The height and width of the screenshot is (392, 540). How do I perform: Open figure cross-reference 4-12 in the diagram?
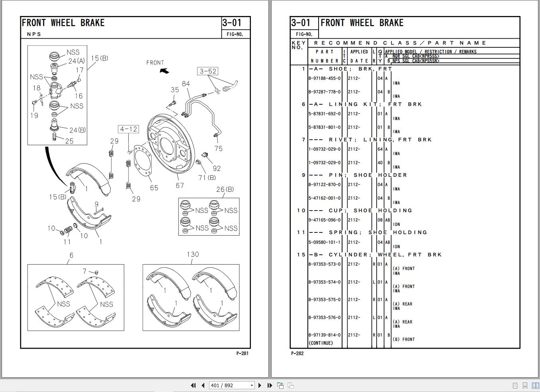point(128,129)
